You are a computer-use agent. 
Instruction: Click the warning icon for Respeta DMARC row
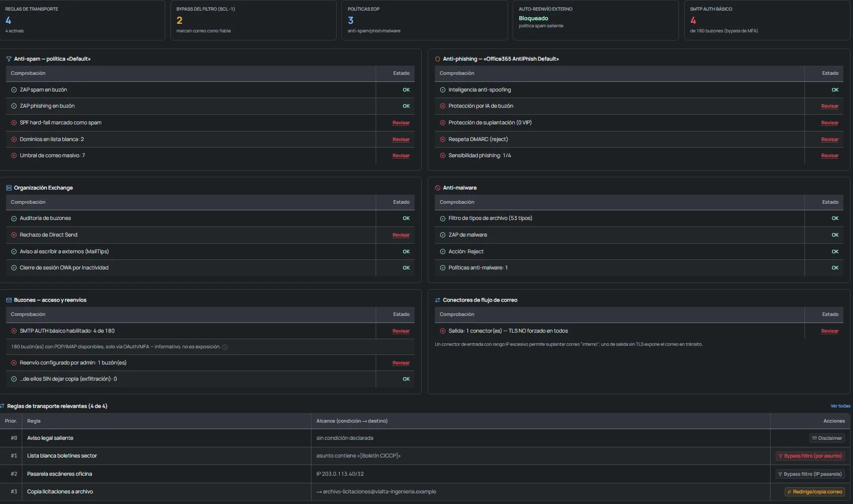coord(443,140)
